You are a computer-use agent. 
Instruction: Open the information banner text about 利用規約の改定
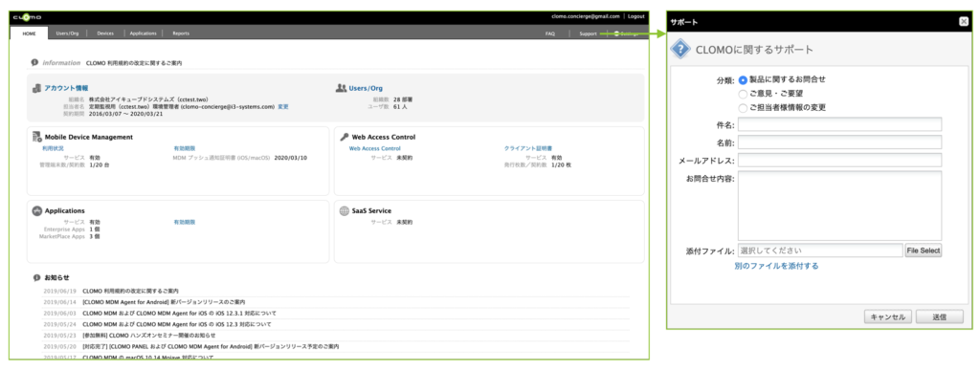pos(134,63)
